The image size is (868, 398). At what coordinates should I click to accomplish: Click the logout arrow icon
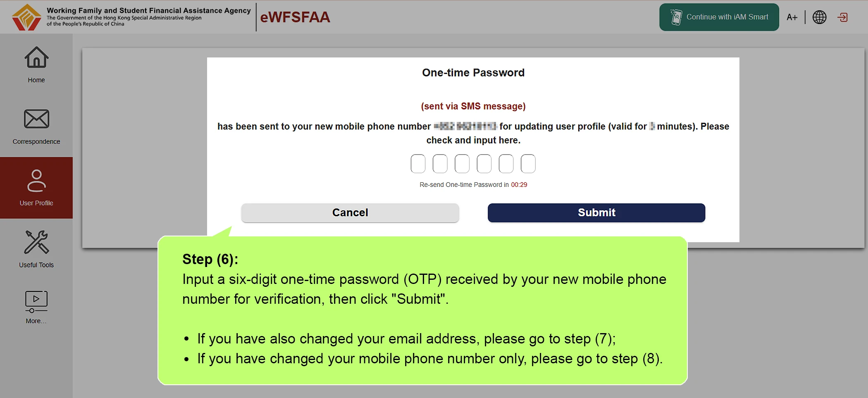[x=842, y=17]
